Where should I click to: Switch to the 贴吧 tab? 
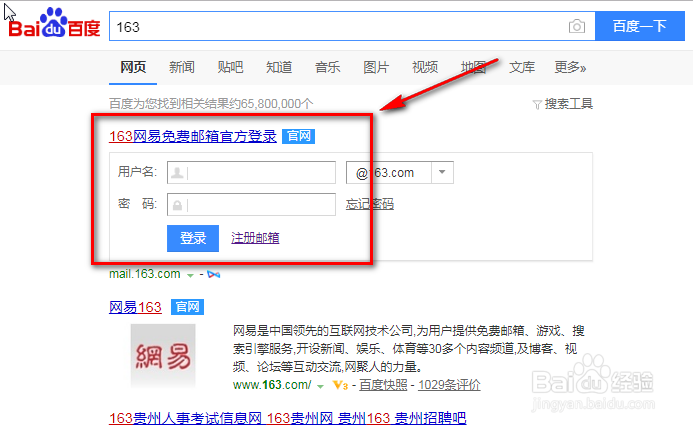230,67
